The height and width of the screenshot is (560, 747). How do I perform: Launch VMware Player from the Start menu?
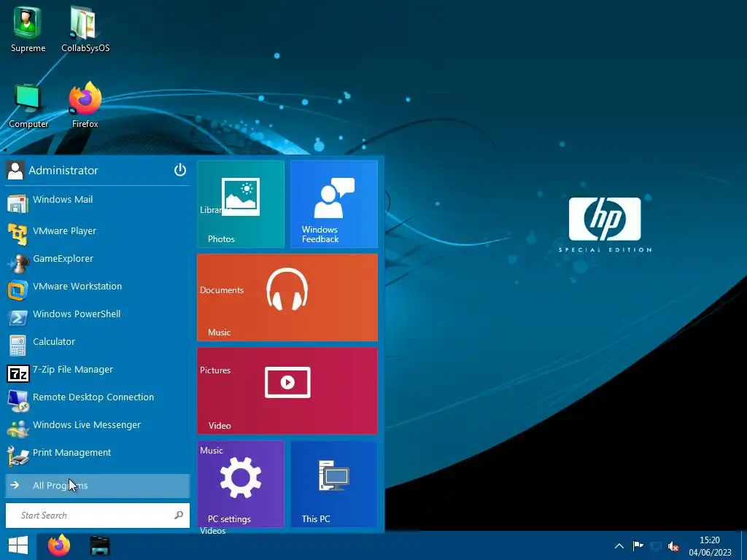click(x=98, y=233)
